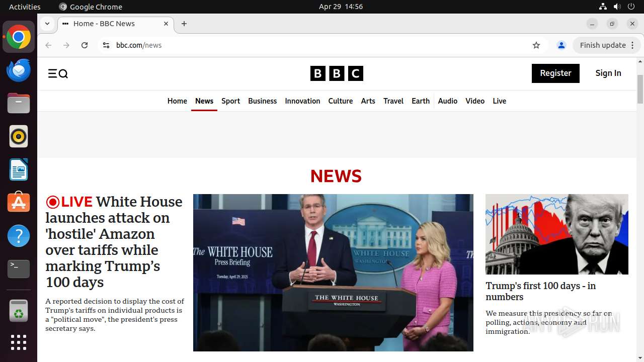Open the clock showing Apr 29 14:56
The height and width of the screenshot is (362, 644).
click(x=341, y=7)
